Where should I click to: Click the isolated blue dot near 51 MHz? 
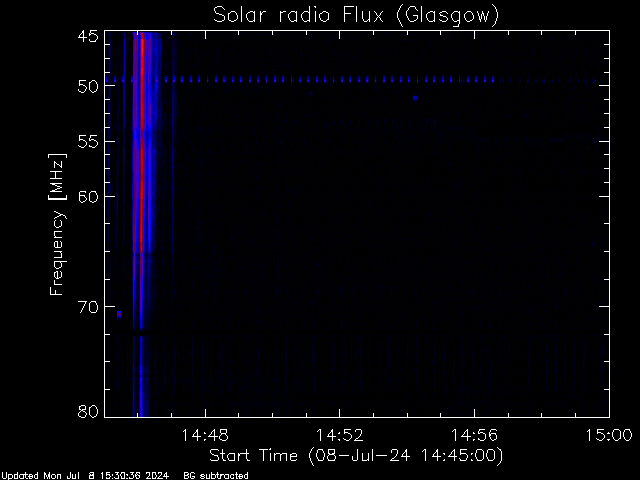415,98
